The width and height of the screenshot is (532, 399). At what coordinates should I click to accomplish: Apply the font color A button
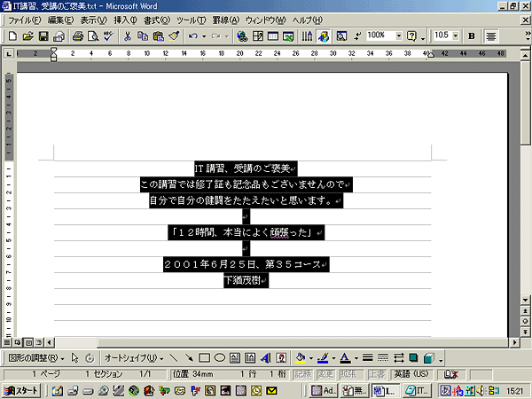(343, 358)
